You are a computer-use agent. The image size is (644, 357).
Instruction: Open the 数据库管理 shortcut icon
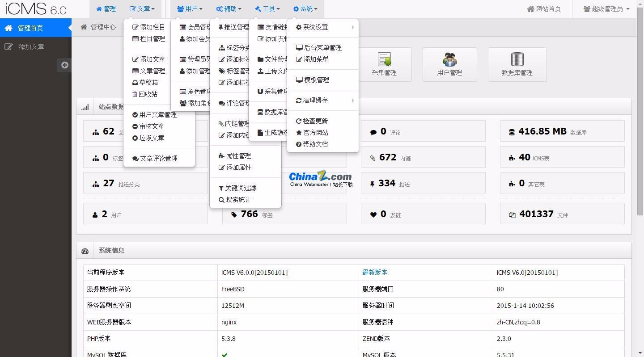point(517,64)
